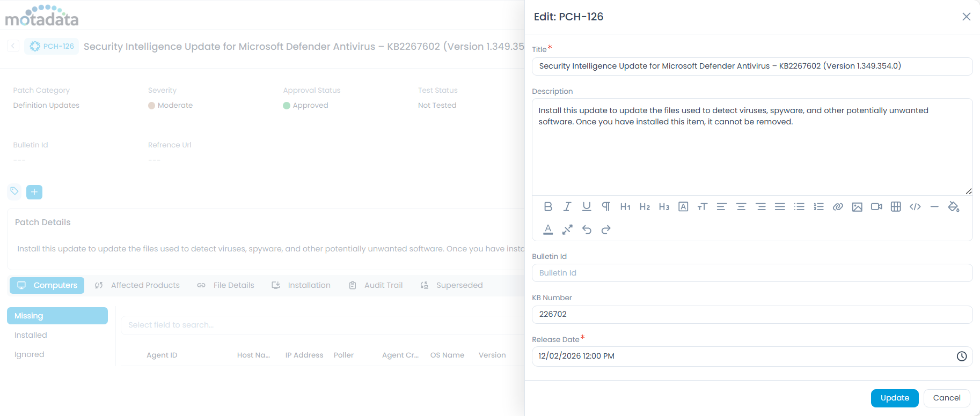The width and height of the screenshot is (980, 416).
Task: Click the Poller column header
Action: click(x=343, y=355)
